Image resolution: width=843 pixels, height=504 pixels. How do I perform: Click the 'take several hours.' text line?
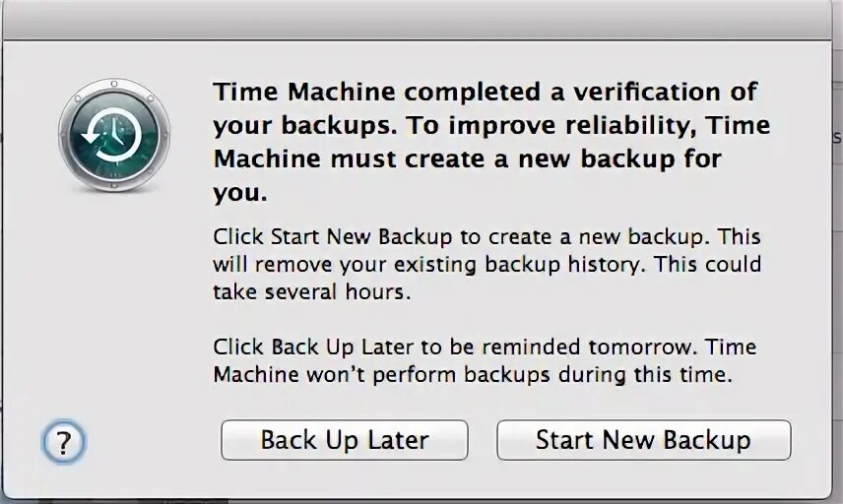point(312,291)
